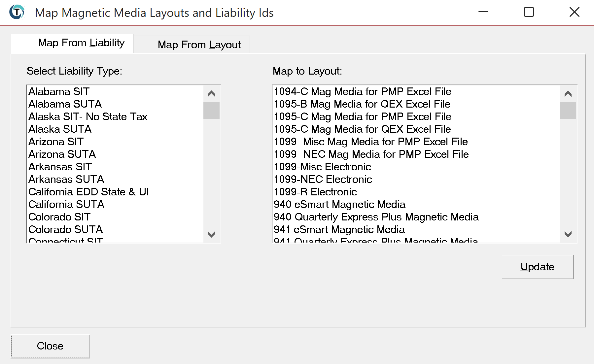Screen dimensions: 594x364
Task: Choose 940 eSmart Magnetic Media layout
Action: 339,204
